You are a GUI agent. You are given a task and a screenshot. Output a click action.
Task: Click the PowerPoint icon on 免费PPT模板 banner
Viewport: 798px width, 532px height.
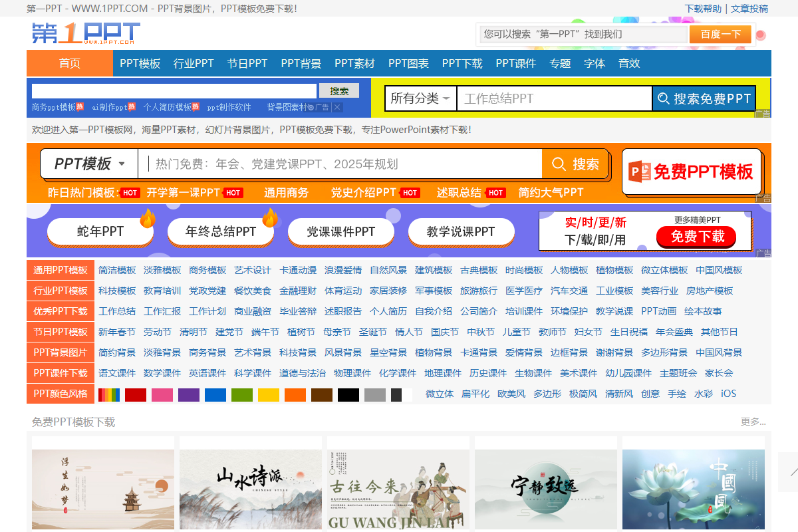point(640,172)
